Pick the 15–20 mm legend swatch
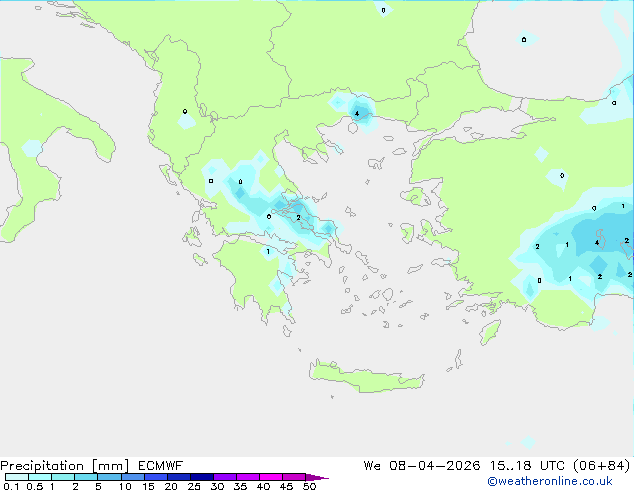The image size is (634, 490). point(156,477)
